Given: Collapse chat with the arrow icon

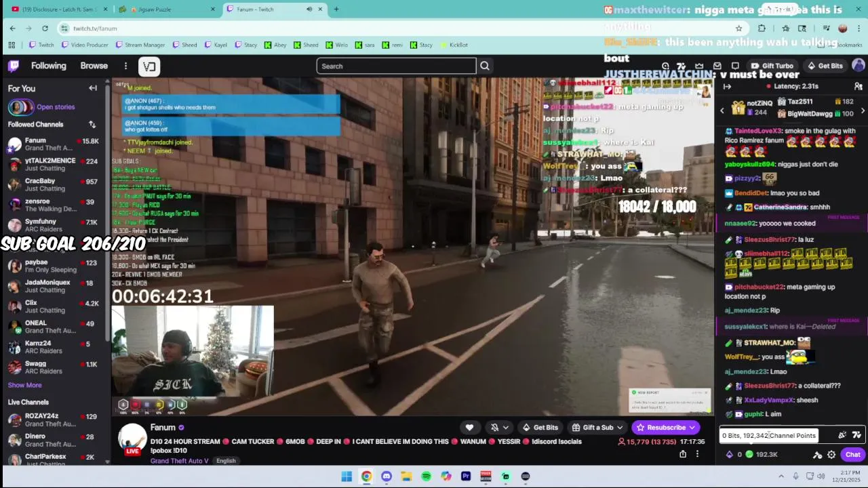Looking at the screenshot, I should pos(727,87).
